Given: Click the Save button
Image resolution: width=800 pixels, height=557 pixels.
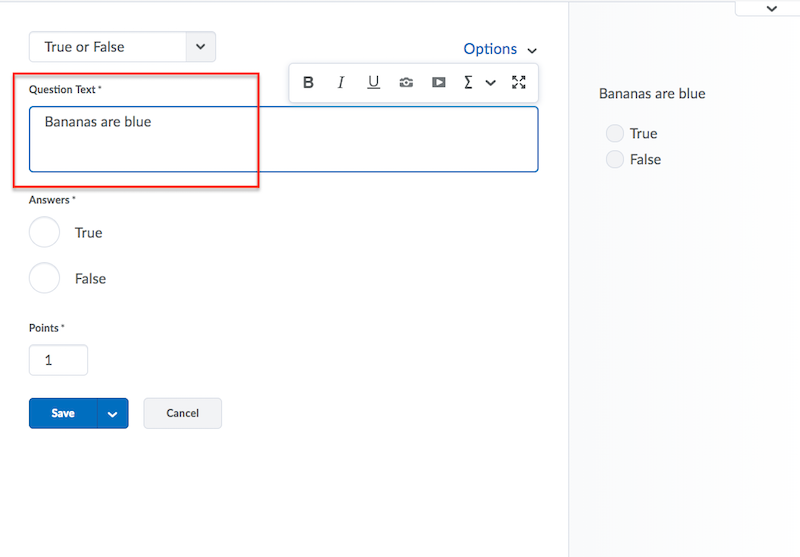Looking at the screenshot, I should tap(63, 414).
